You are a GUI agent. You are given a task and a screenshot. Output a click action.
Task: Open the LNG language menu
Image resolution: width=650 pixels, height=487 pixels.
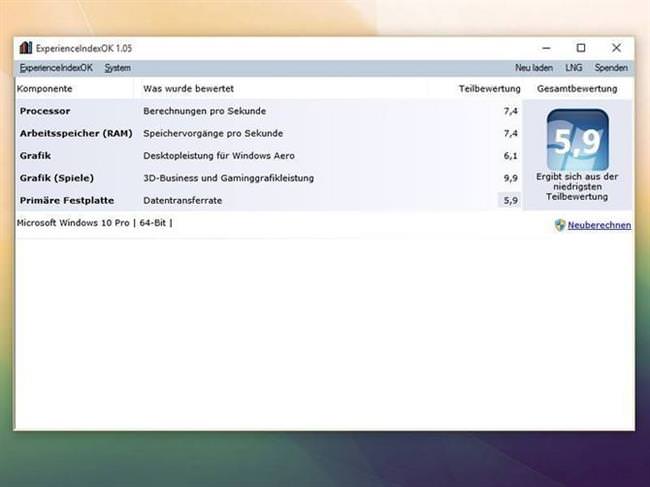(x=574, y=68)
